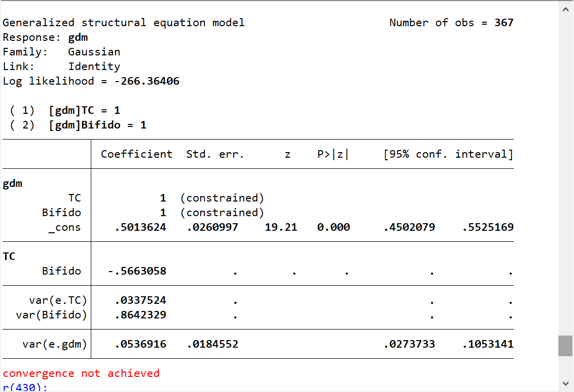Click the "Coefficient" column header

point(136,154)
